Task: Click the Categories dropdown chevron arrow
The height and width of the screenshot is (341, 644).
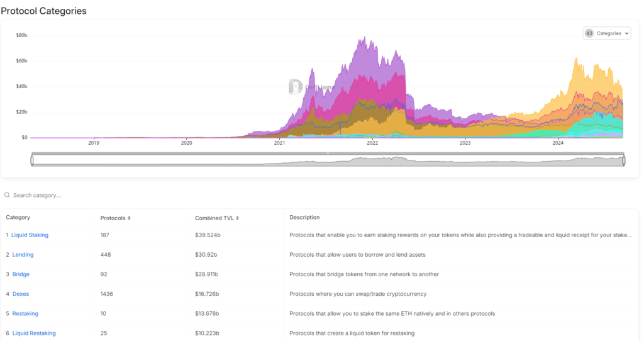Action: 627,34
